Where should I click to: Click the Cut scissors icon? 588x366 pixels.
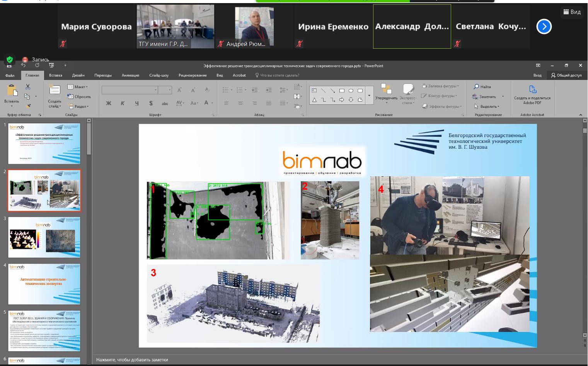tap(28, 87)
